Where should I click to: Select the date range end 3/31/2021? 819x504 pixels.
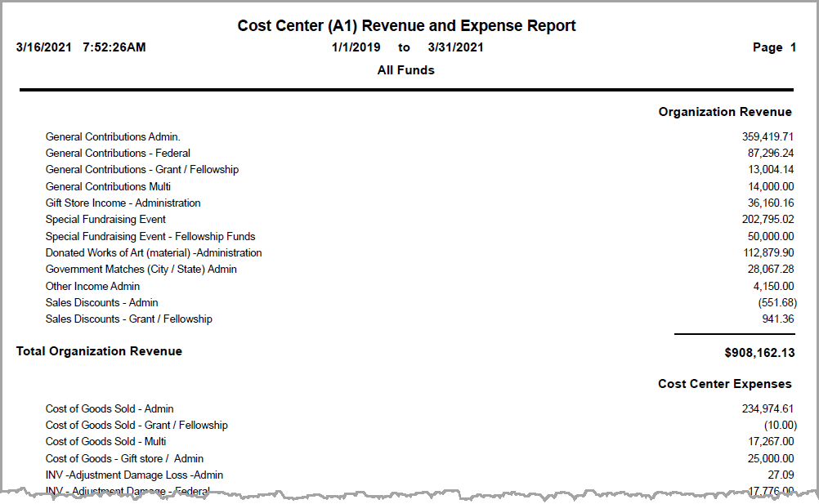coord(456,47)
